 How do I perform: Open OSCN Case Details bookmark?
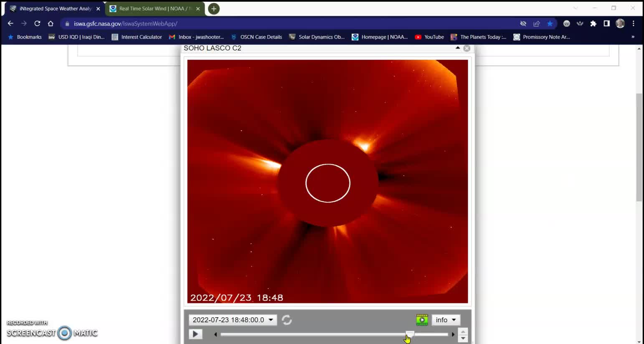click(256, 37)
